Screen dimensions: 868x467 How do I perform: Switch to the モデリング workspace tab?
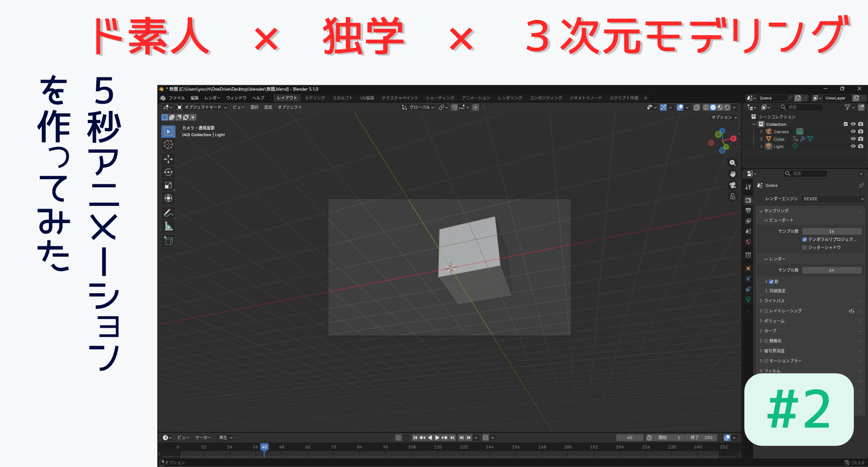point(315,98)
